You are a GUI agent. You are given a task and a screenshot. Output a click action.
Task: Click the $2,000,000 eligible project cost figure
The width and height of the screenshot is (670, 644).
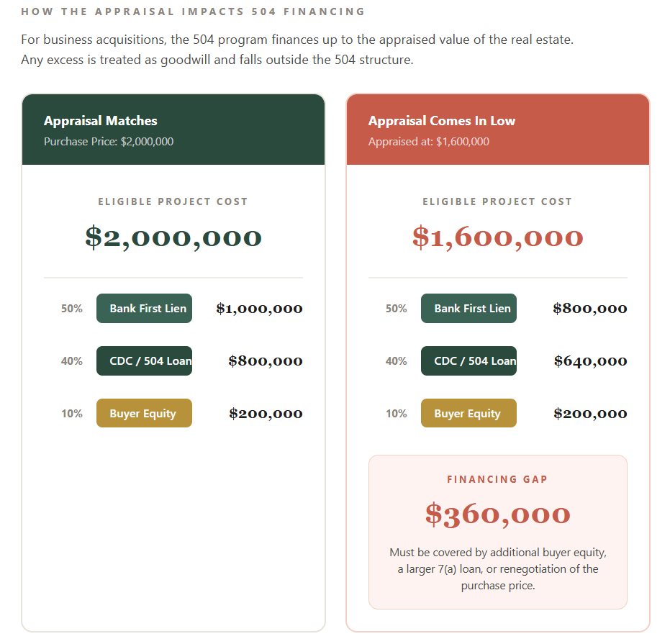173,237
